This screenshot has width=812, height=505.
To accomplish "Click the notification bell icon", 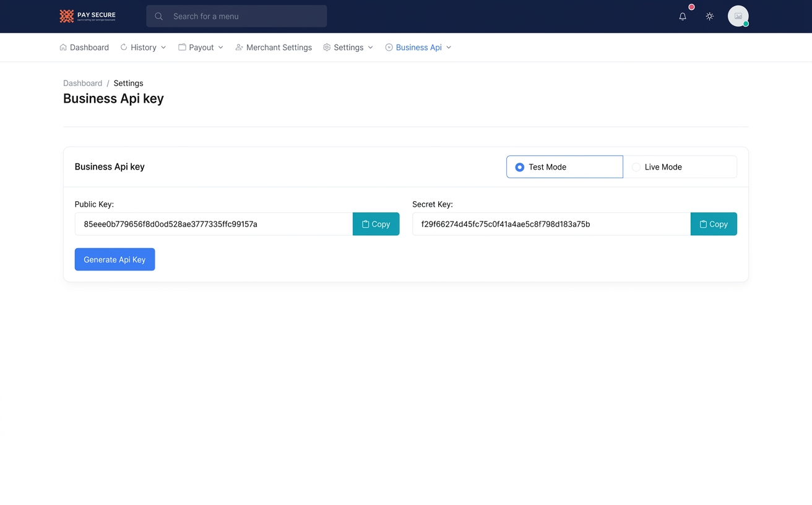I will [x=683, y=17].
